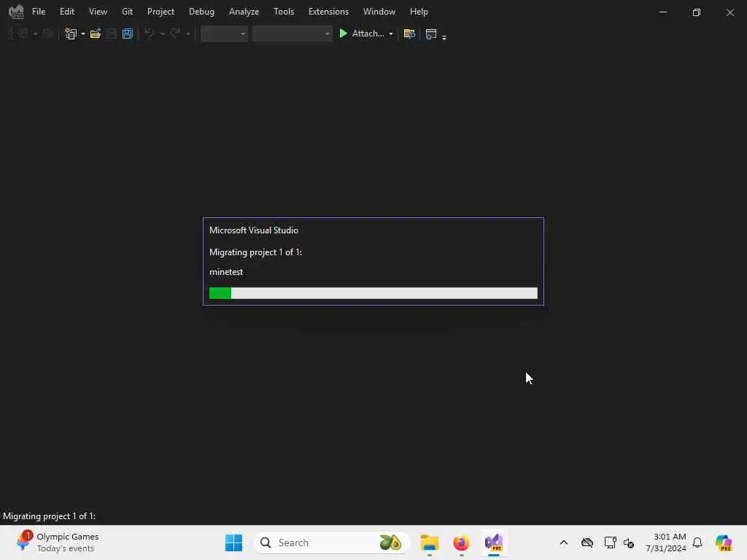The width and height of the screenshot is (747, 560).
Task: Expand the Redo history dropdown arrow
Action: pyautogui.click(x=187, y=34)
